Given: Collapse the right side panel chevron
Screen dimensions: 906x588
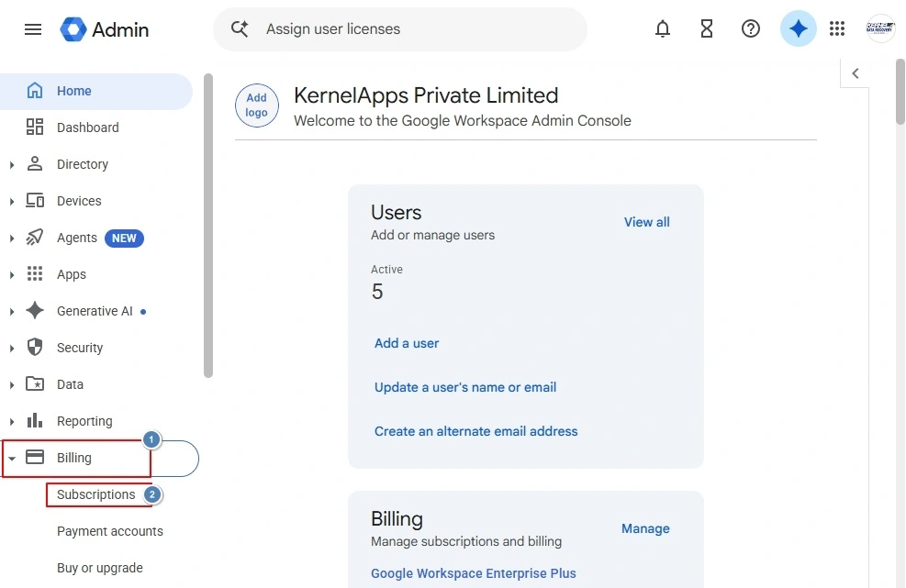Looking at the screenshot, I should [x=856, y=73].
